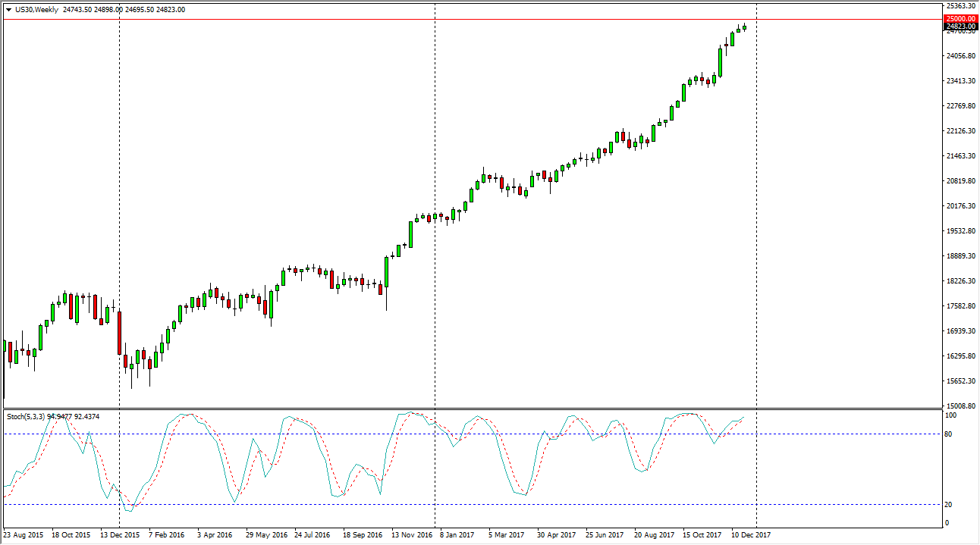
Task: Click the 80 level label in stochastic panel
Action: [x=949, y=434]
